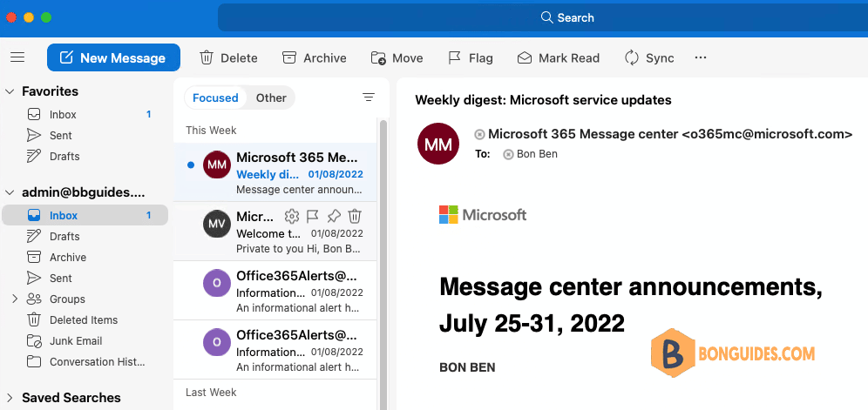Viewport: 868px width, 410px height.
Task: Click the Mark Read envelope icon
Action: point(525,58)
